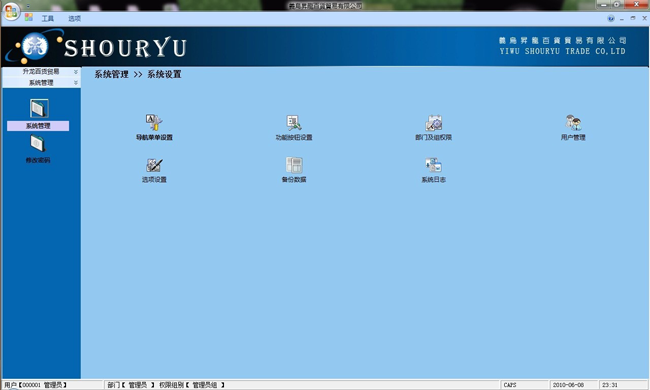Viewport: 650px width, 390px height.
Task: Open the 部门及组权限 icon
Action: click(433, 123)
